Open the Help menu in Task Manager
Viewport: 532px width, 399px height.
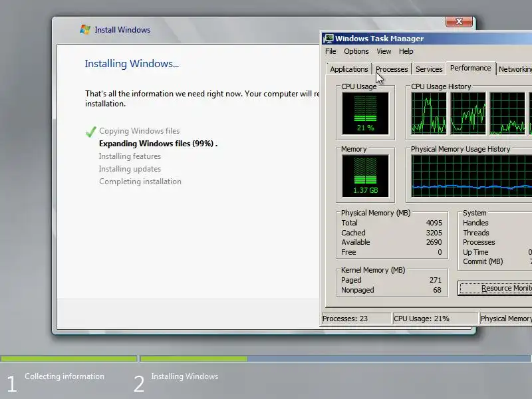coord(406,51)
